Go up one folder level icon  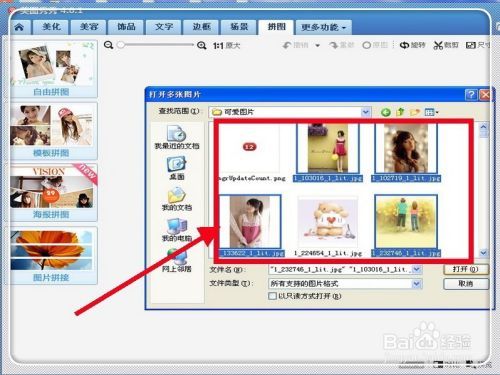point(400,112)
